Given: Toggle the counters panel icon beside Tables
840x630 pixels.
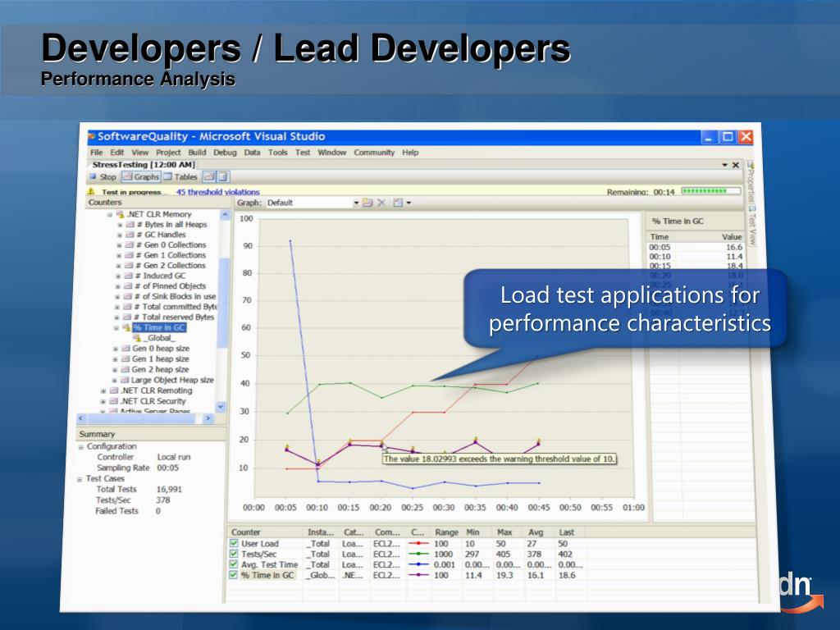Looking at the screenshot, I should click(209, 177).
